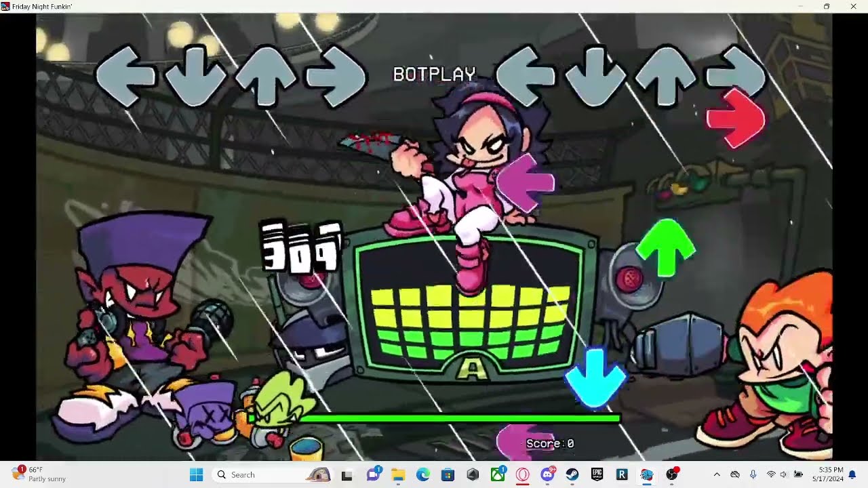Open Task View from the taskbar
The height and width of the screenshot is (488, 868).
point(347,474)
